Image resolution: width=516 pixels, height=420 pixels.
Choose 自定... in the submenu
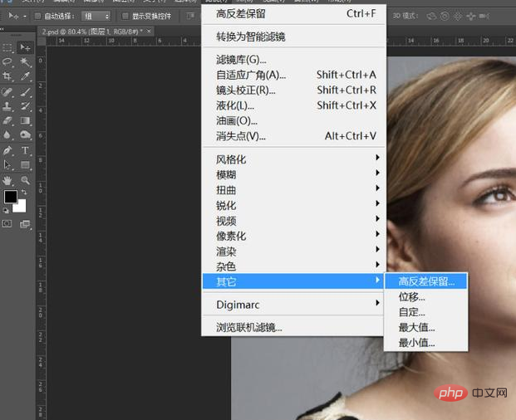(425, 312)
